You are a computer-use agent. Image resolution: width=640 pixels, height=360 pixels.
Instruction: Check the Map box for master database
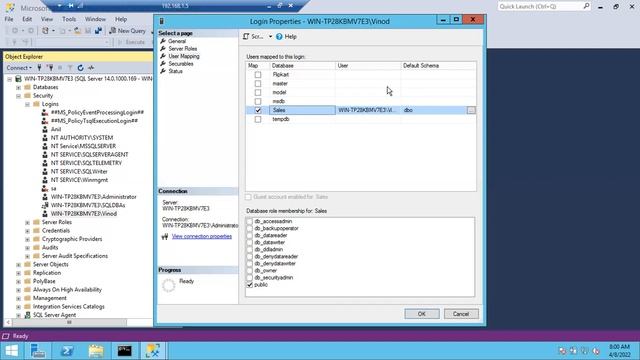pyautogui.click(x=258, y=84)
